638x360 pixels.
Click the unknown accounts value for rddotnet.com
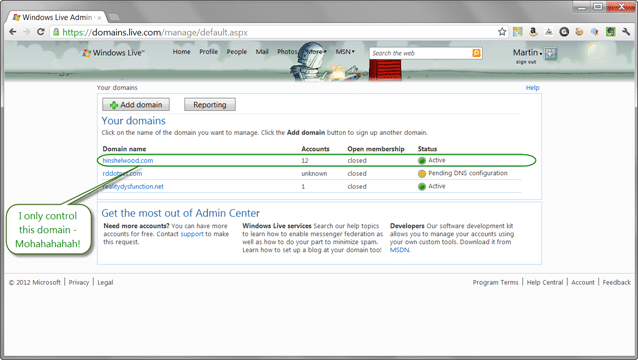(x=314, y=174)
